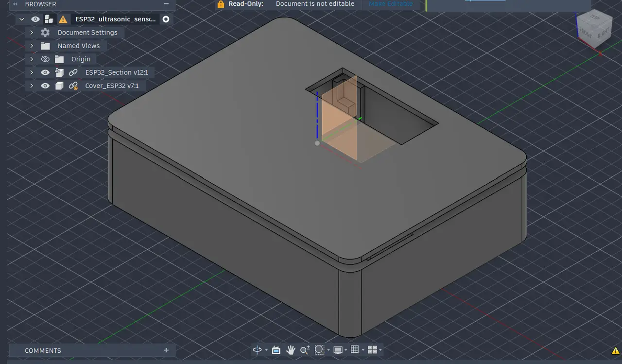This screenshot has height=364, width=622.
Task: Click the assembly component icon on root row
Action: 49,19
